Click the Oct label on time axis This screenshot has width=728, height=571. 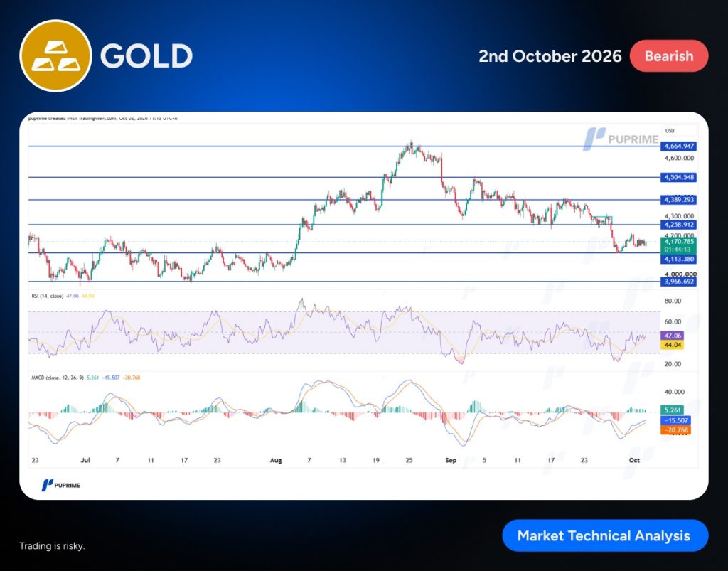pos(634,461)
